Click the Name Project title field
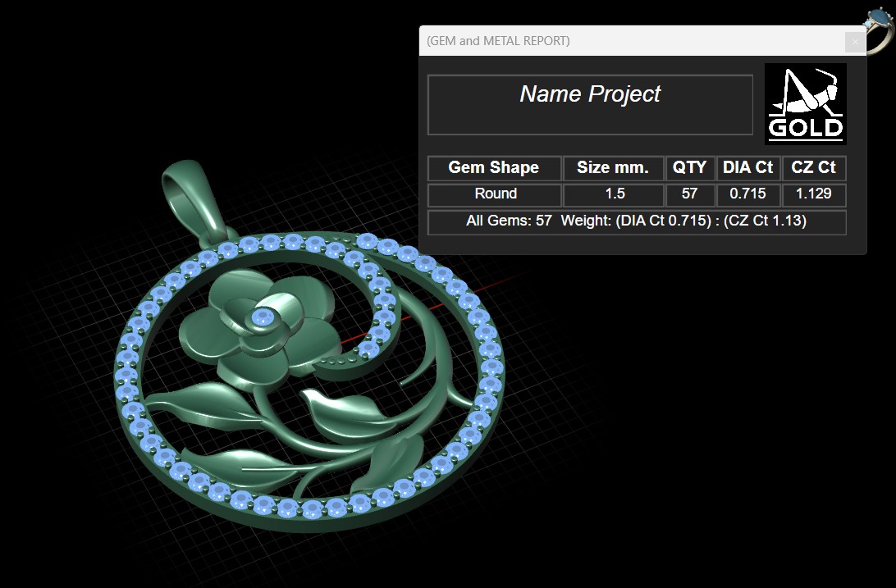 590,105
